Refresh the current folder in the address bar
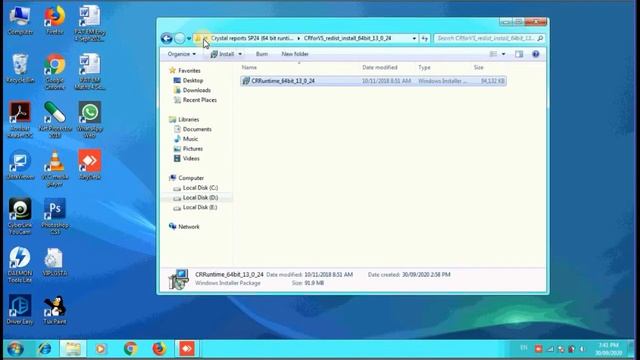 [424, 38]
